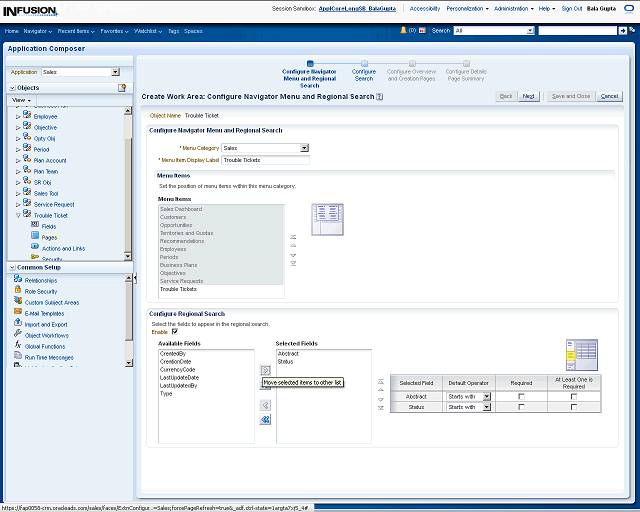Click the Menu Item Display Label field

(x=265, y=160)
